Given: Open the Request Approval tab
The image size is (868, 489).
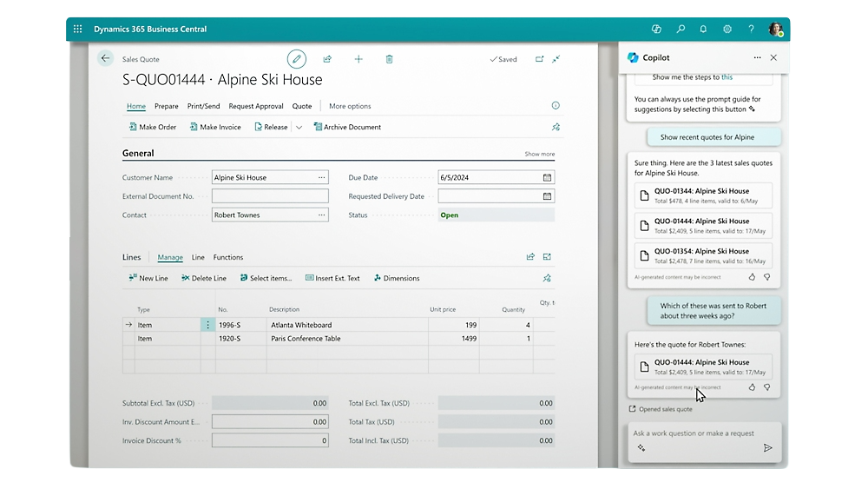Looking at the screenshot, I should (x=256, y=106).
